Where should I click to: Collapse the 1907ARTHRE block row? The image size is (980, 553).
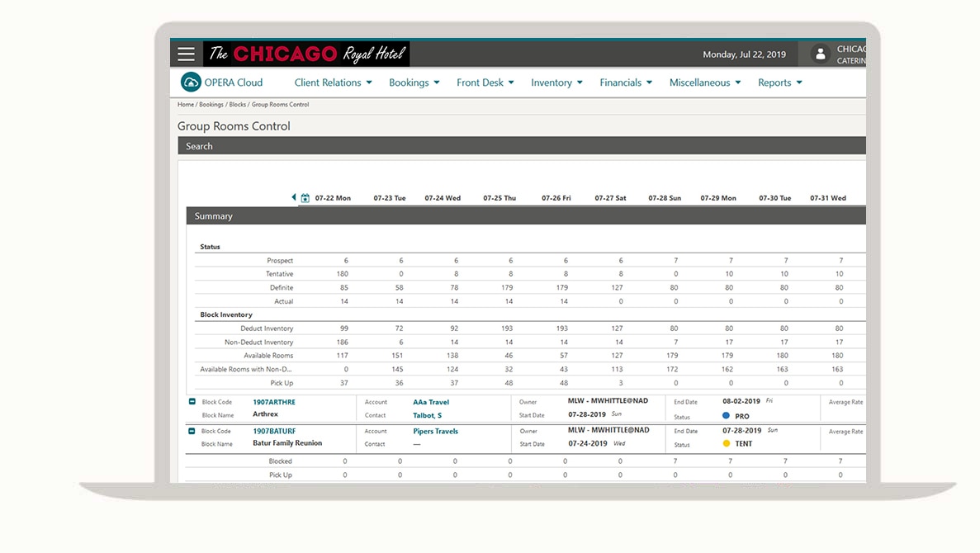click(x=192, y=402)
